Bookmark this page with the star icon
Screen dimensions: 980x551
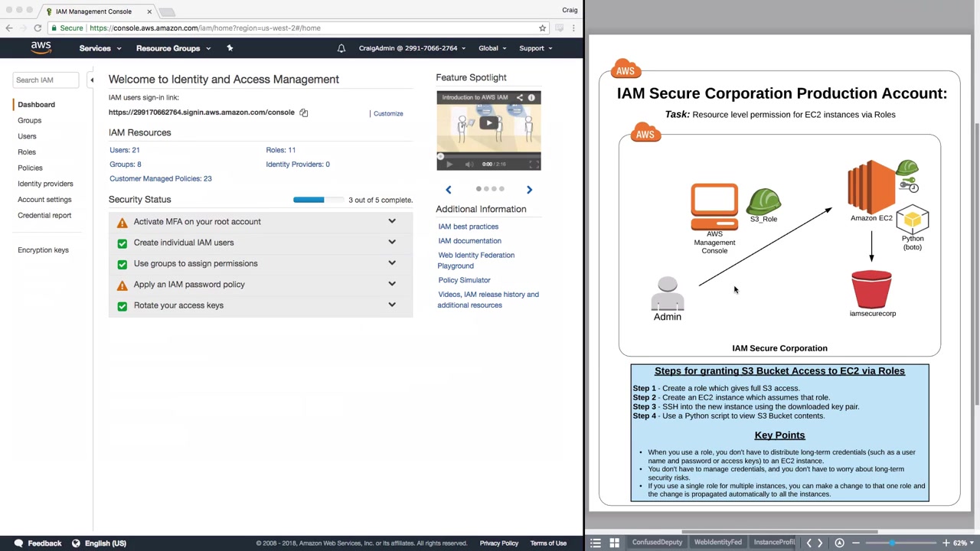(542, 28)
